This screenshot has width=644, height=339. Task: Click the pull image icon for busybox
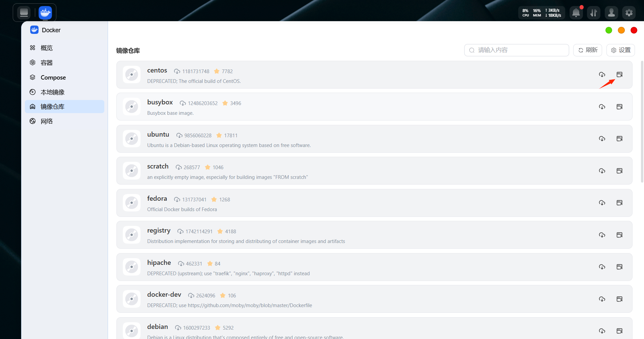point(602,107)
